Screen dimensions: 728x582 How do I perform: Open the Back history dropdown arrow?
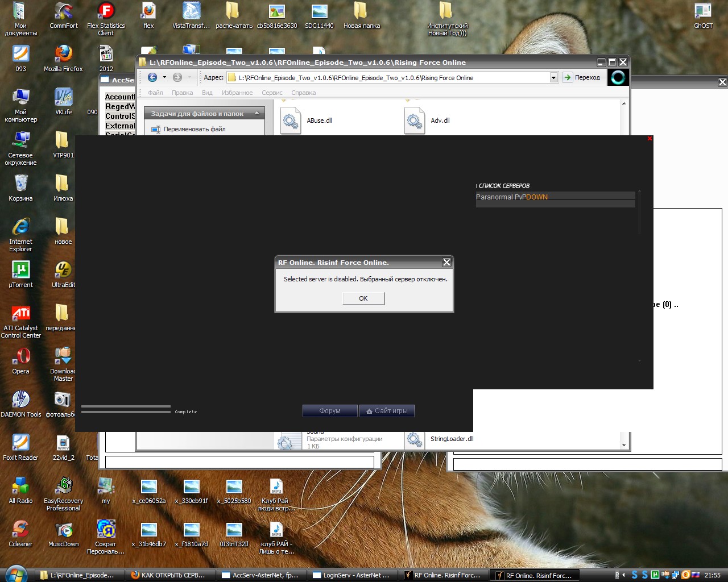(x=164, y=77)
